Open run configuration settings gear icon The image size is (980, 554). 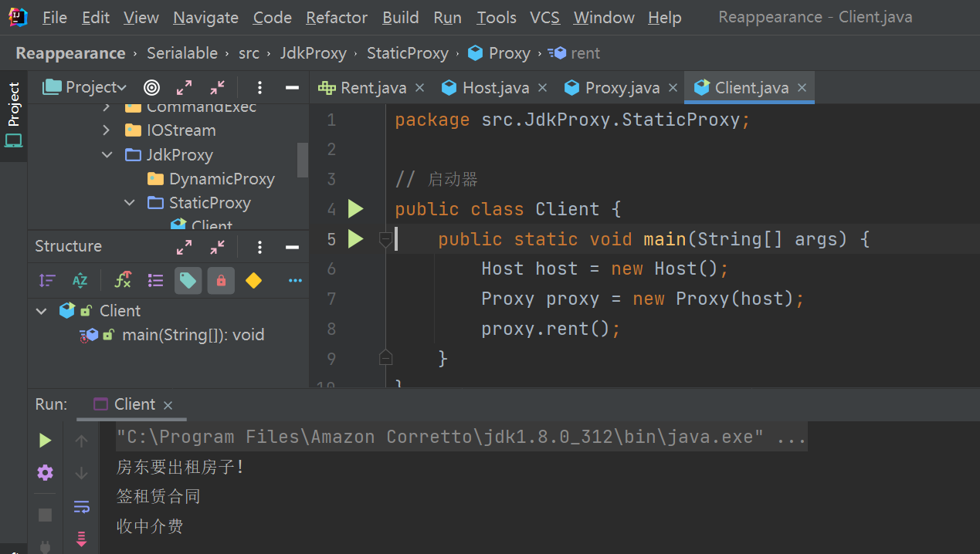point(46,472)
